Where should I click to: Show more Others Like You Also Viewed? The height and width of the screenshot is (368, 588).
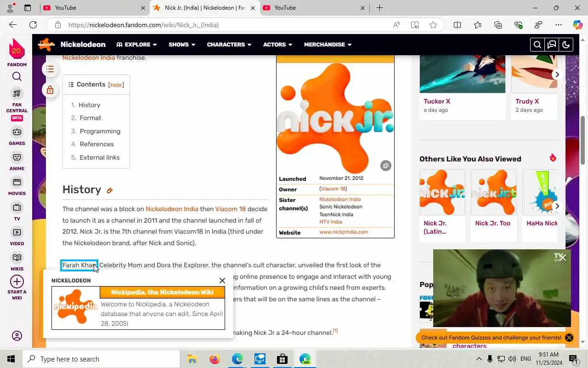[x=557, y=206]
